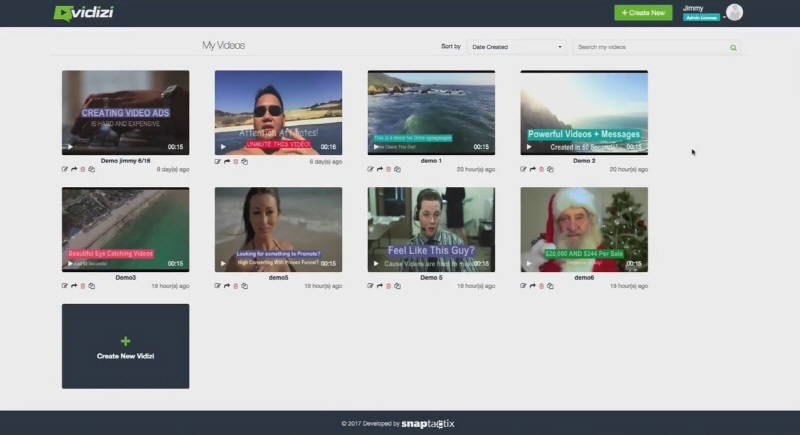Delete the video created 6 day(s) ago

236,162
